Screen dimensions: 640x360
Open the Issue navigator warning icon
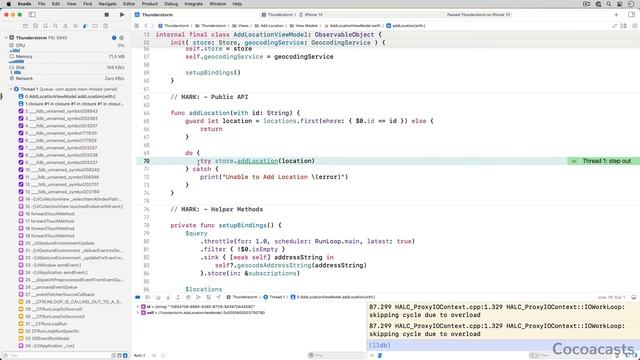[65, 26]
